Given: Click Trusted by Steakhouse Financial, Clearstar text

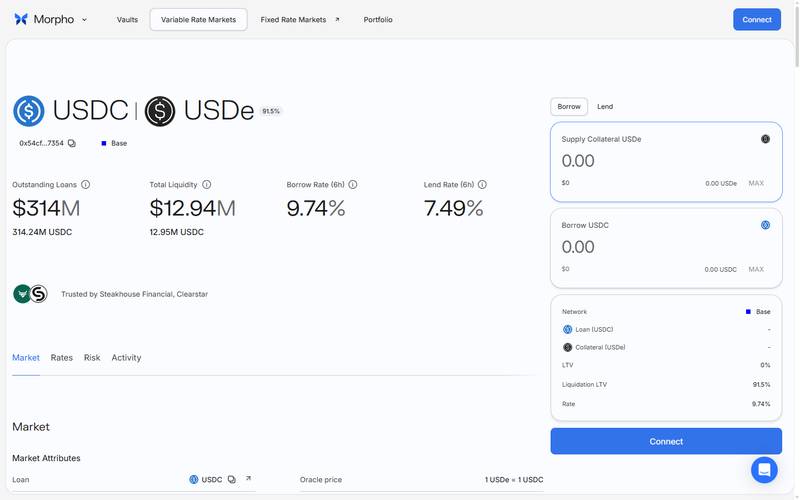Looking at the screenshot, I should (x=134, y=294).
